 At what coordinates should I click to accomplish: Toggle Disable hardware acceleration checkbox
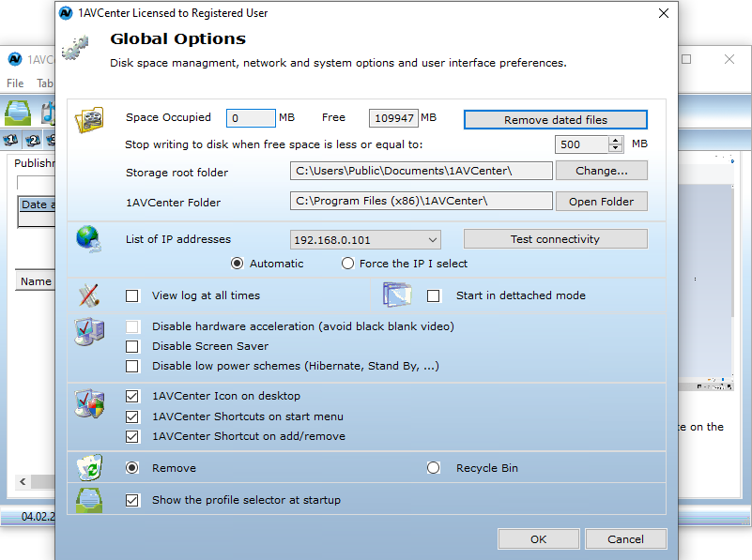coord(131,326)
